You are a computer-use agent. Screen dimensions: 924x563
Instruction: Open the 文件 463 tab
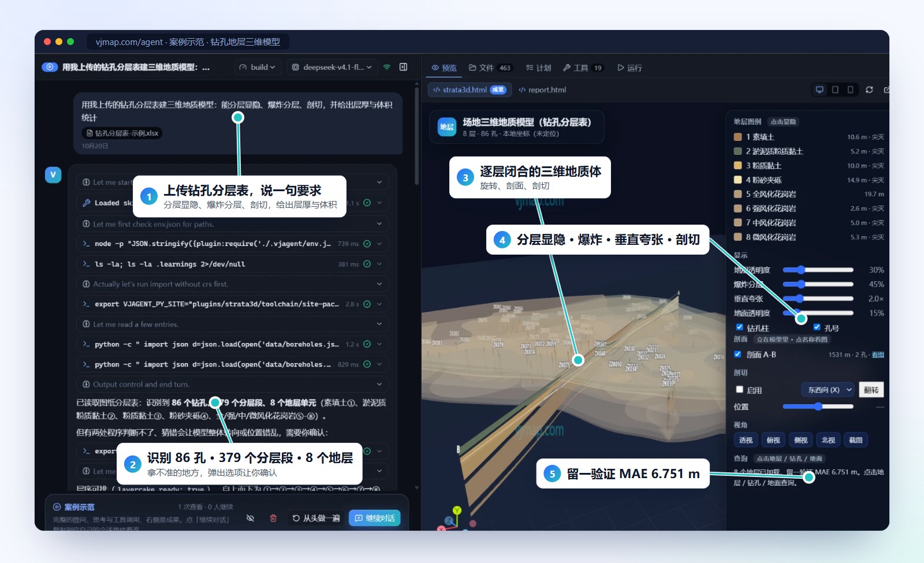(x=490, y=68)
